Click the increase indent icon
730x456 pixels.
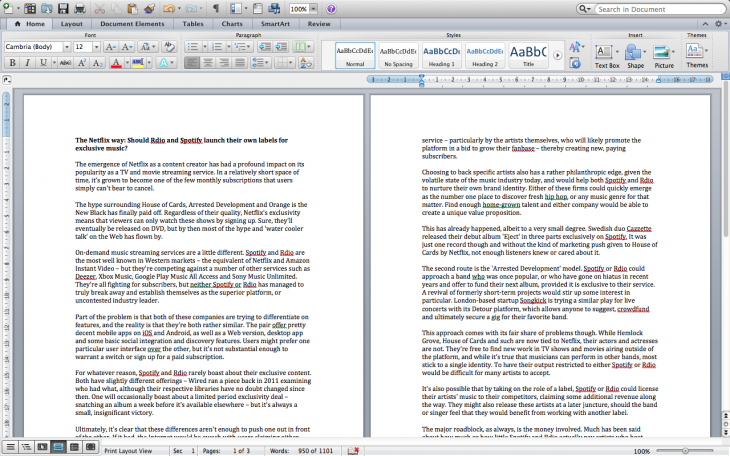tap(281, 47)
